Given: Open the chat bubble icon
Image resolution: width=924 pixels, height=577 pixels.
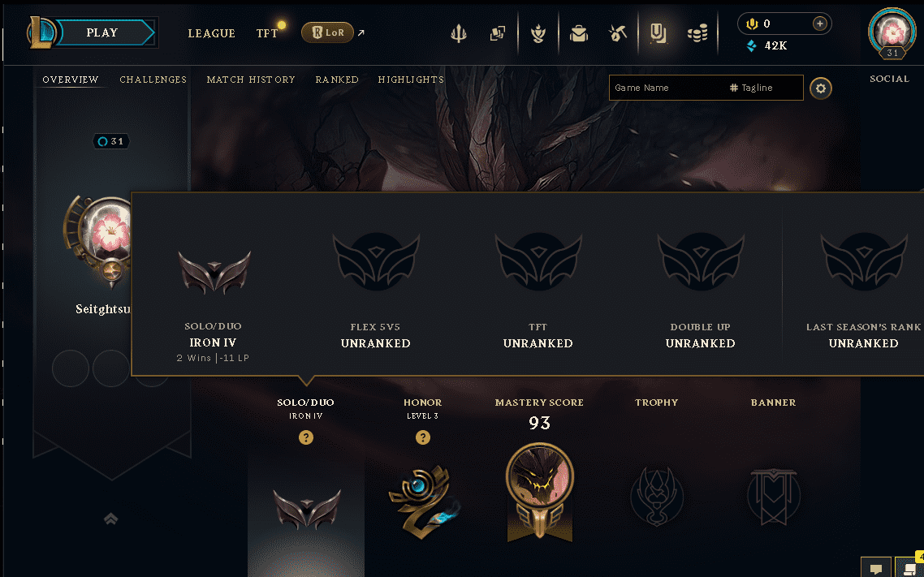Looking at the screenshot, I should (875, 568).
